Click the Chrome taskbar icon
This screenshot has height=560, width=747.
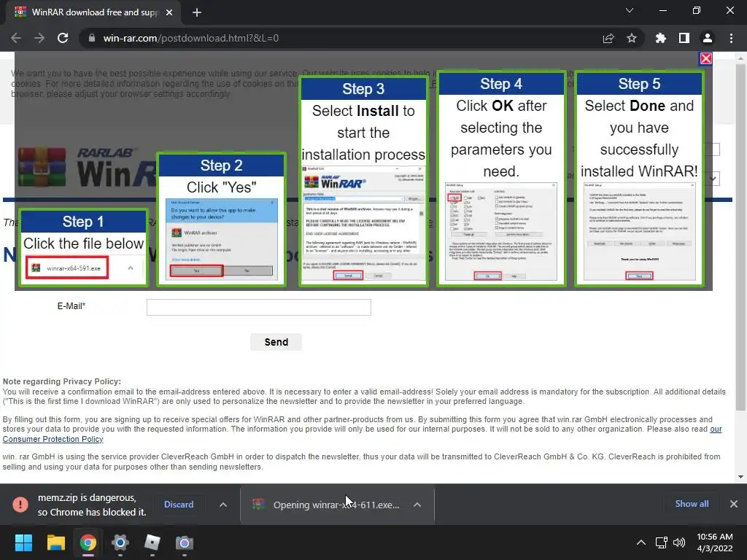(x=88, y=542)
